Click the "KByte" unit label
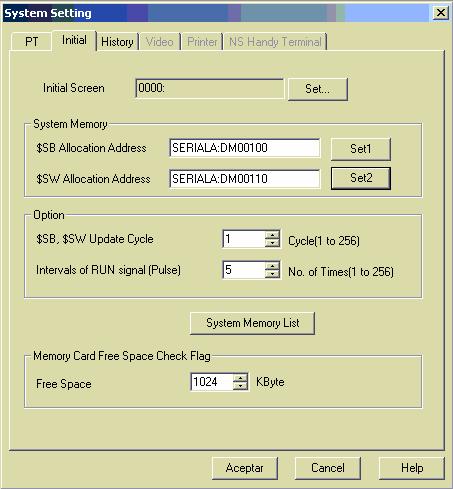This screenshot has height=489, width=453. click(270, 382)
